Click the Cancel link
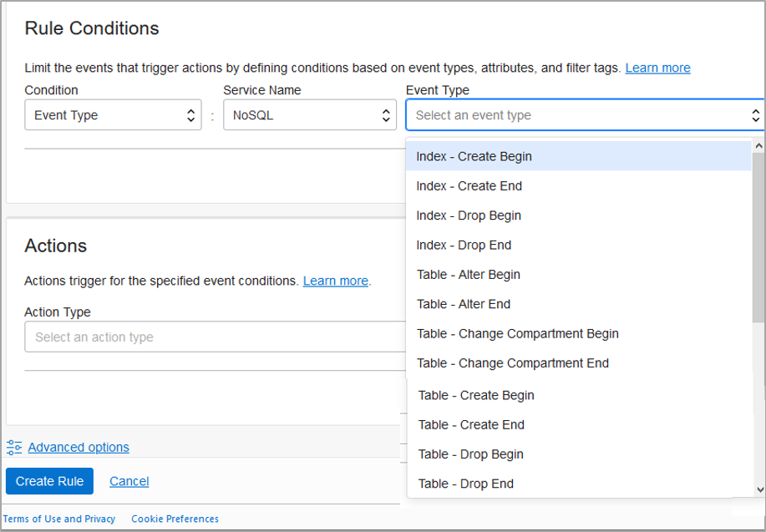The height and width of the screenshot is (532, 766). tap(129, 481)
